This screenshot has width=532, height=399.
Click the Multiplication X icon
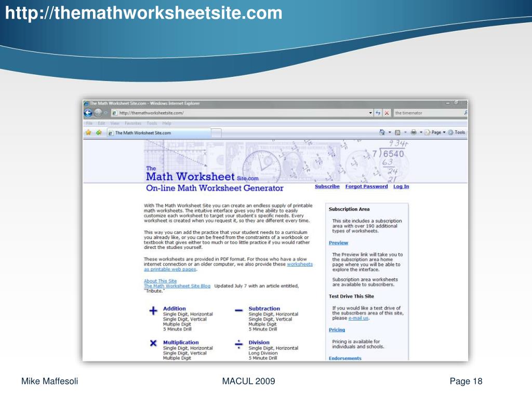point(153,343)
